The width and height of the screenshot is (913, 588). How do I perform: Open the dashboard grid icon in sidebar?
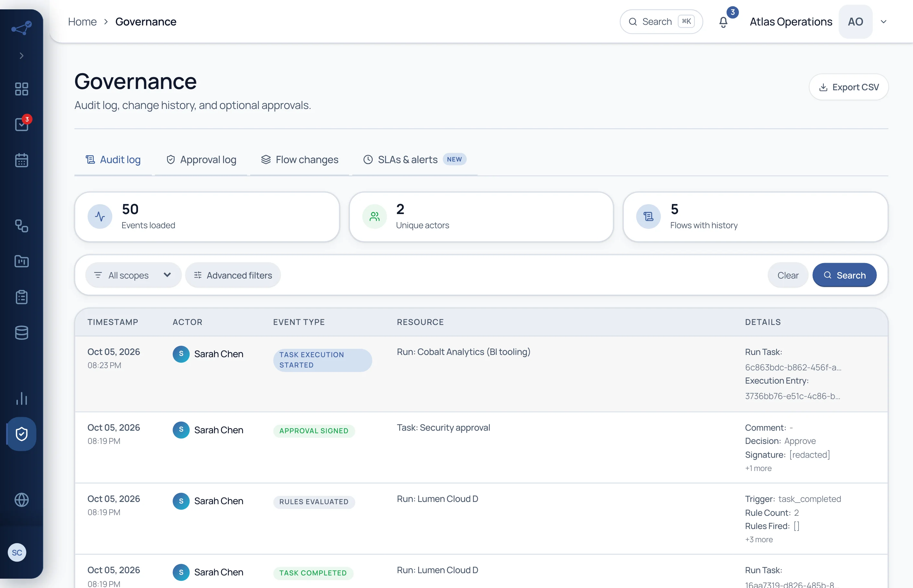tap(21, 89)
